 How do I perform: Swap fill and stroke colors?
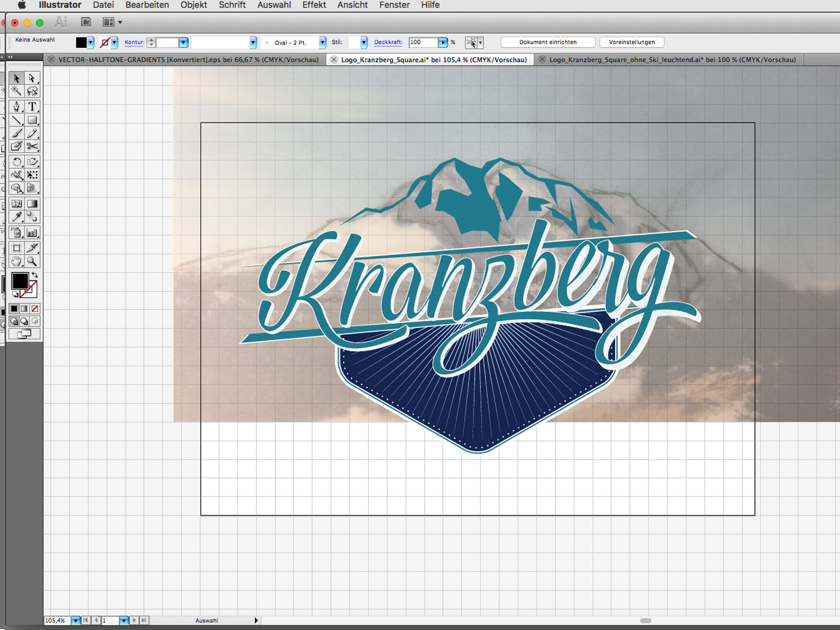click(35, 275)
